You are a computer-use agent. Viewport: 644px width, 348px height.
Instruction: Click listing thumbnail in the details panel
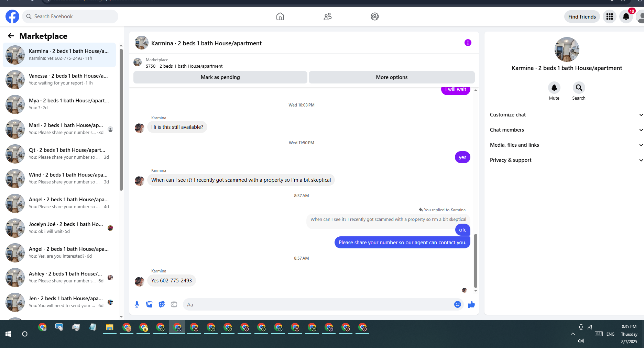coord(567,49)
